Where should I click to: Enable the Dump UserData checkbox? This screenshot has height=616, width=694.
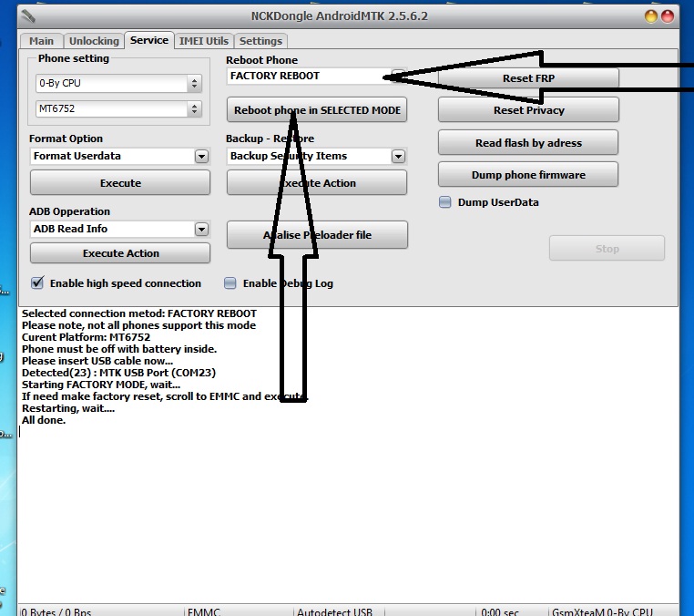[x=444, y=202]
